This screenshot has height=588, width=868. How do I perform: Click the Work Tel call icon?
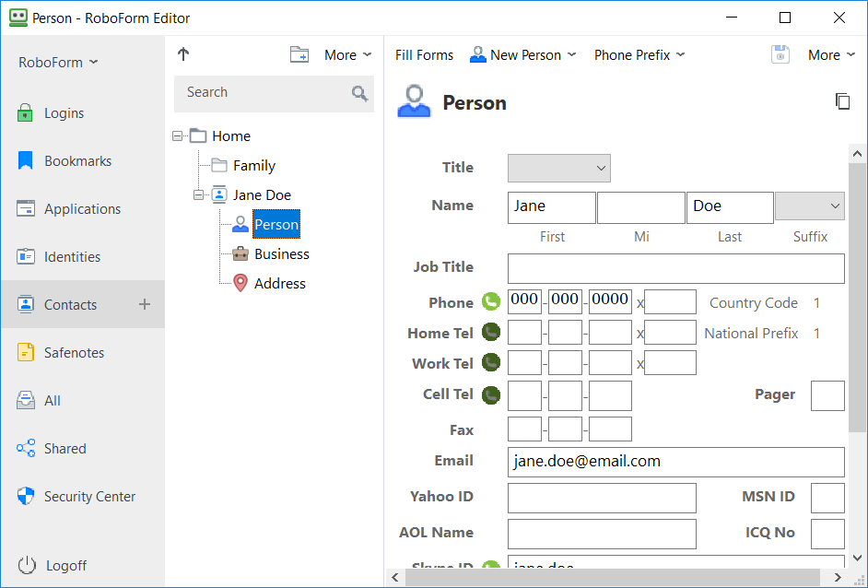[491, 362]
